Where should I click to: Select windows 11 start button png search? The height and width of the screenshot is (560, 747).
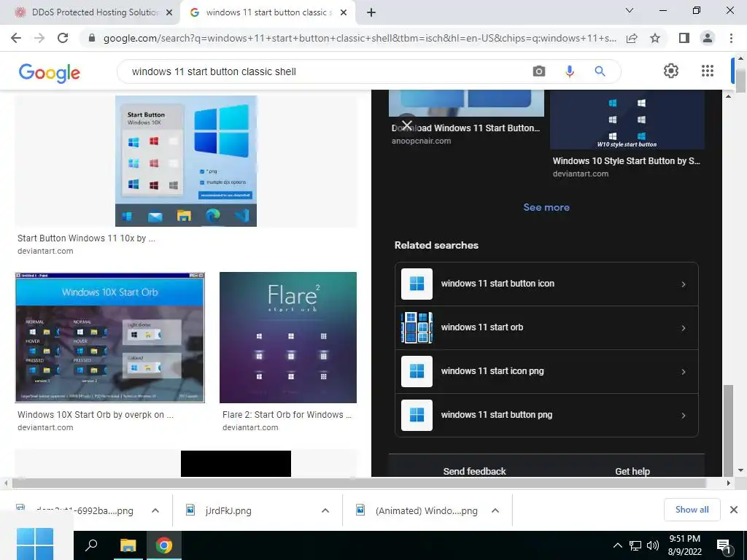pyautogui.click(x=546, y=415)
